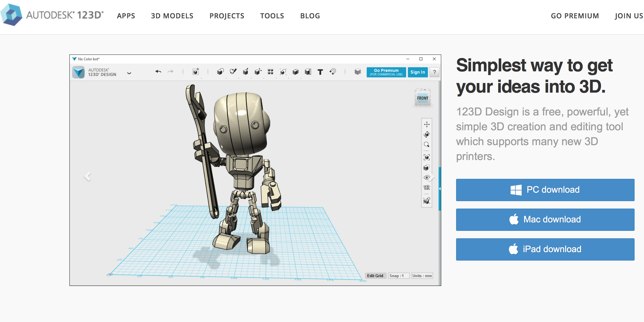Image resolution: width=644 pixels, height=322 pixels.
Task: Select the Construct tool icon
Action: pos(245,72)
